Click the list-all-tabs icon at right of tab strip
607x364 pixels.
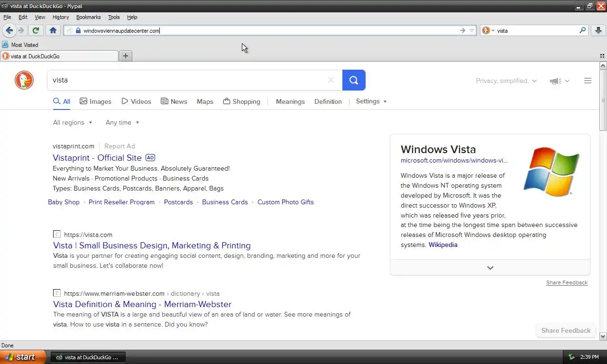[602, 56]
